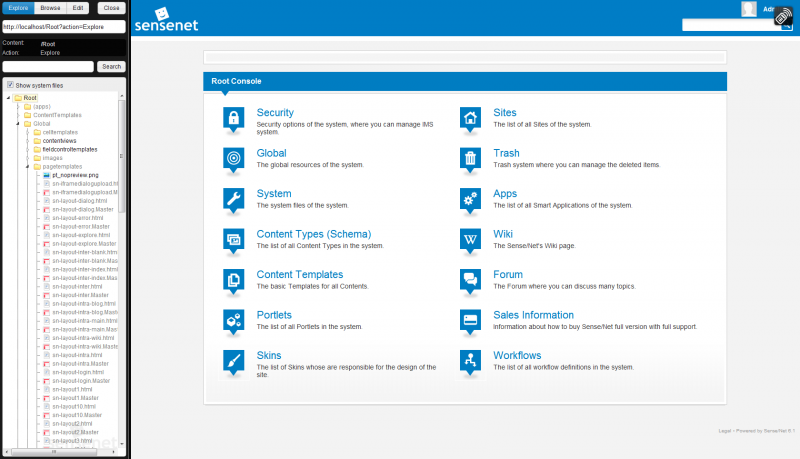Image resolution: width=800 pixels, height=459 pixels.
Task: Click the Global target icon
Action: (x=234, y=160)
